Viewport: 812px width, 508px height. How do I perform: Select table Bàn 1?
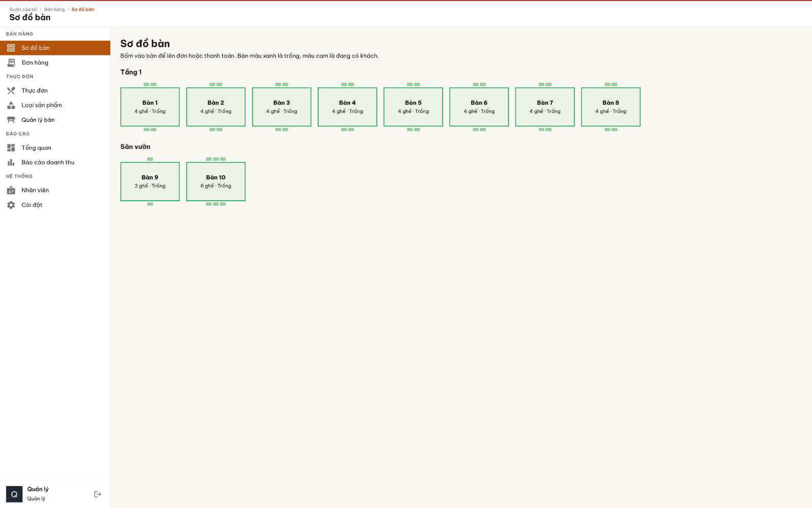(150, 107)
